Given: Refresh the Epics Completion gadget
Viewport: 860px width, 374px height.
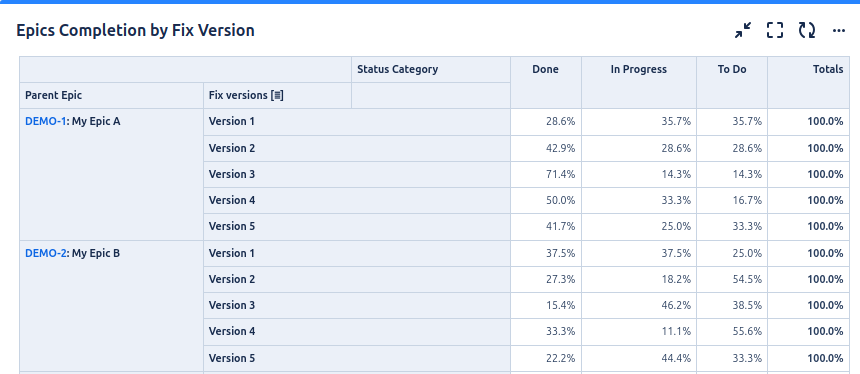Looking at the screenshot, I should [806, 30].
